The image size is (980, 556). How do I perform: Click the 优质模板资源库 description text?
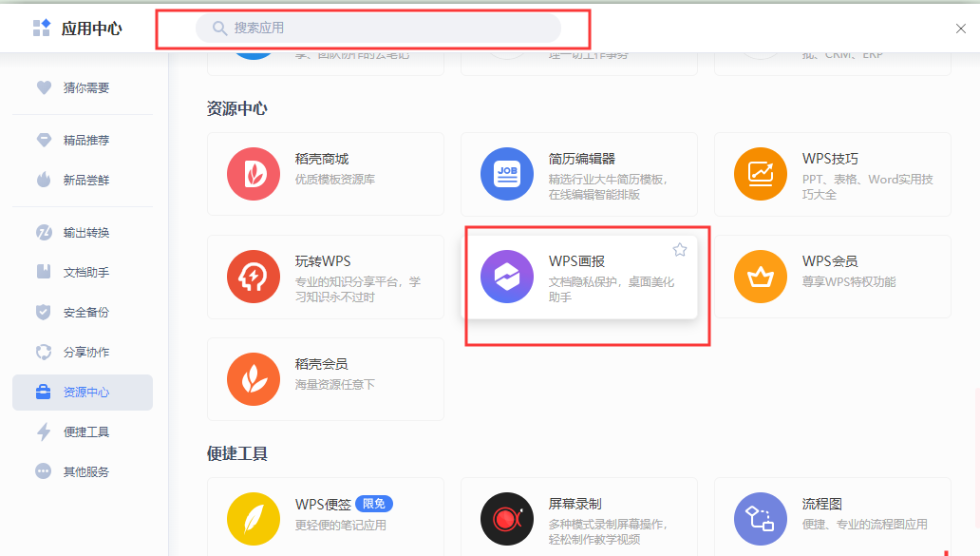click(x=335, y=180)
